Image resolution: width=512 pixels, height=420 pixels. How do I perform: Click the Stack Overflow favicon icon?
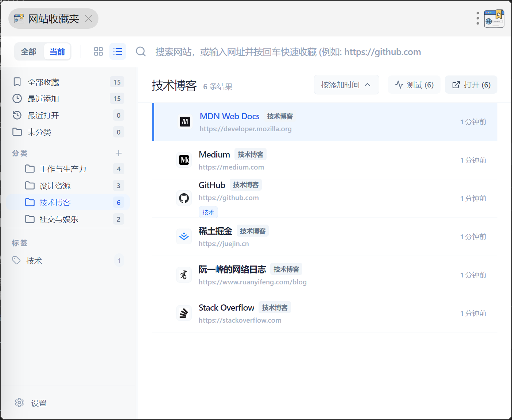(184, 313)
